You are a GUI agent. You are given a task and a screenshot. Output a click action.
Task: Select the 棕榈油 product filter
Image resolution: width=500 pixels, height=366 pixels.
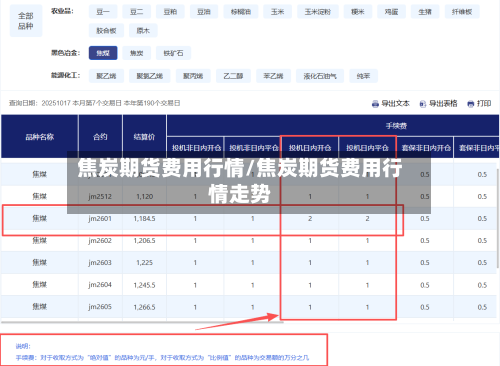pos(241,12)
